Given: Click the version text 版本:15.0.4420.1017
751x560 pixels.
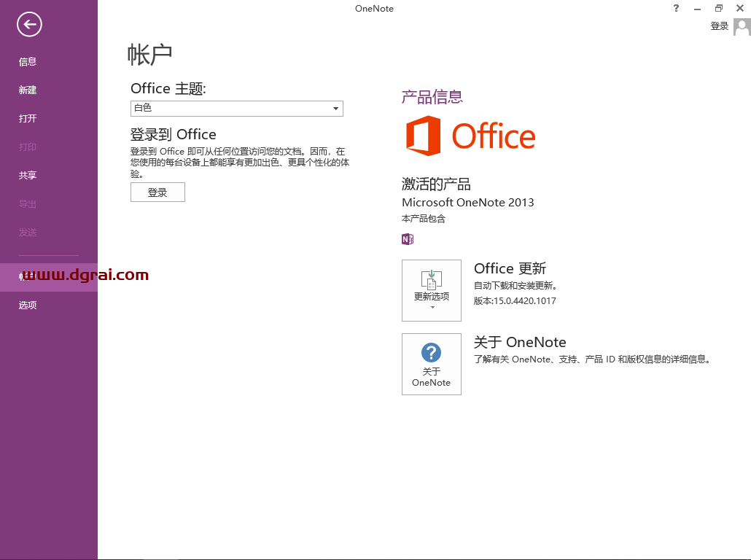Looking at the screenshot, I should point(515,301).
